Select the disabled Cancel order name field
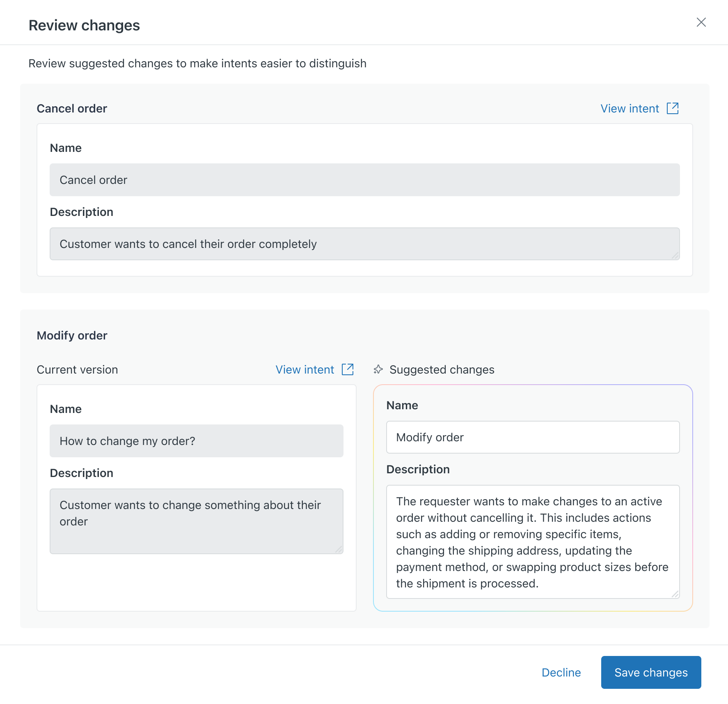 tap(364, 180)
